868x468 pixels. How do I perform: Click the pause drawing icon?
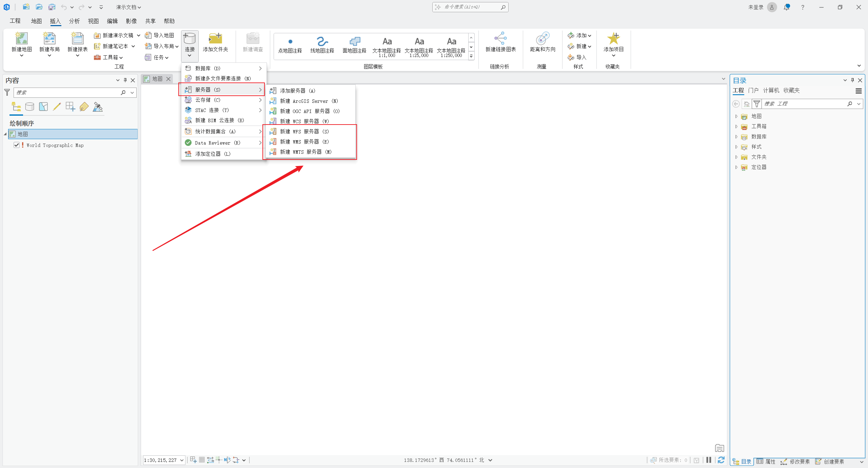click(x=709, y=460)
